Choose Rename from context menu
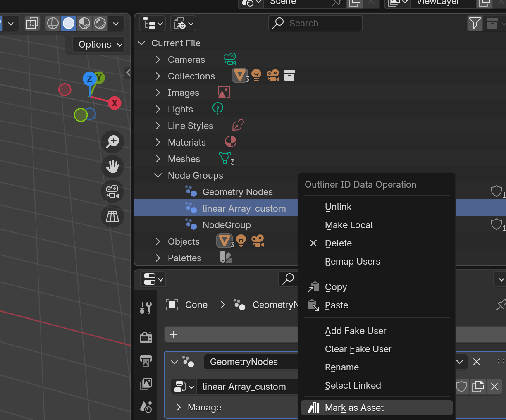Image resolution: width=506 pixels, height=420 pixels. coord(377,367)
